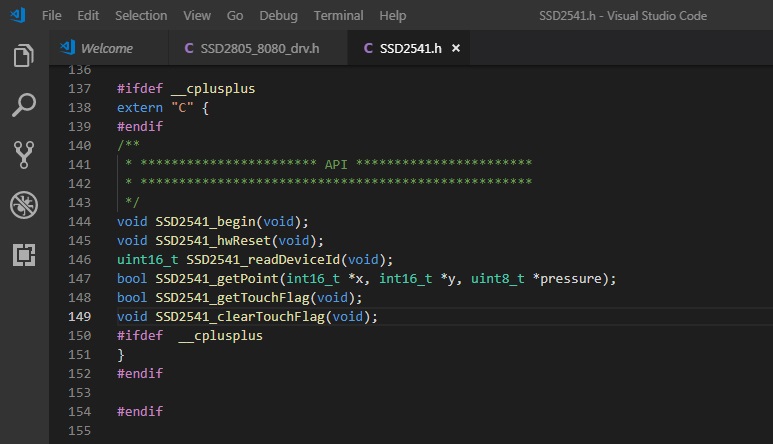773x444 pixels.
Task: Click line number 149 in the gutter
Action: coord(78,316)
